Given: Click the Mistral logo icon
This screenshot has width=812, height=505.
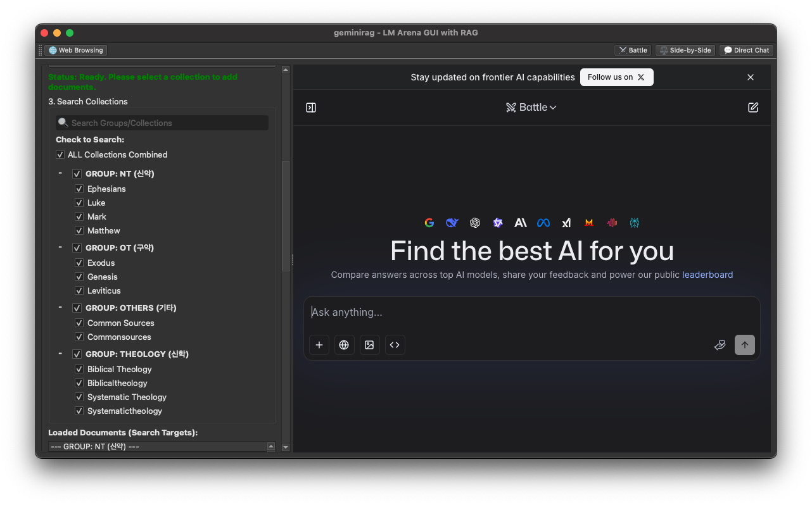Looking at the screenshot, I should pos(589,223).
